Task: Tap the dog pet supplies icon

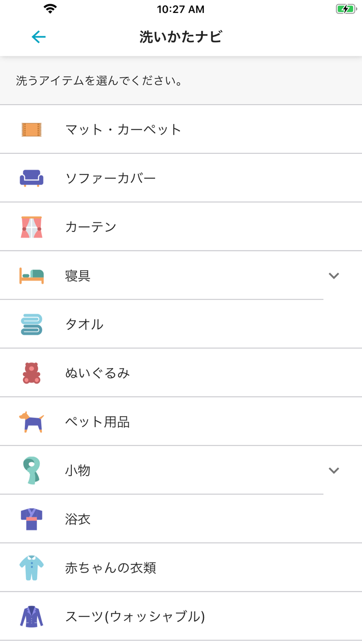Action: tap(32, 422)
